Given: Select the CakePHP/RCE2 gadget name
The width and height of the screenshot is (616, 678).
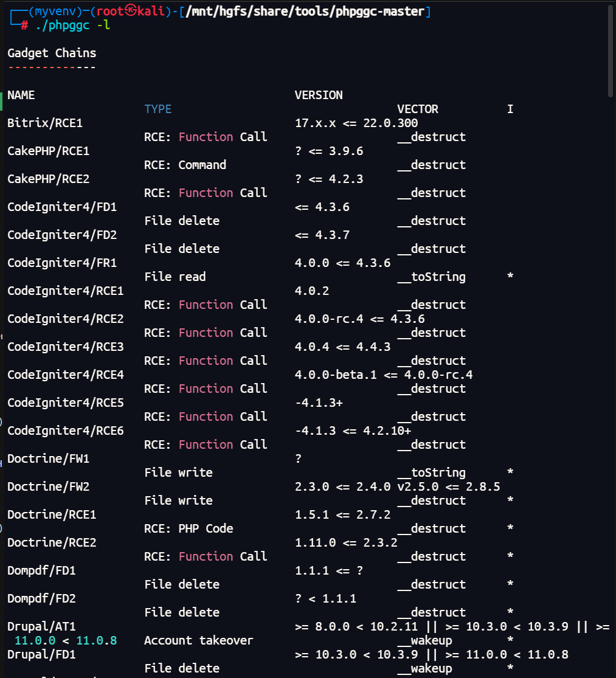Looking at the screenshot, I should 49,179.
